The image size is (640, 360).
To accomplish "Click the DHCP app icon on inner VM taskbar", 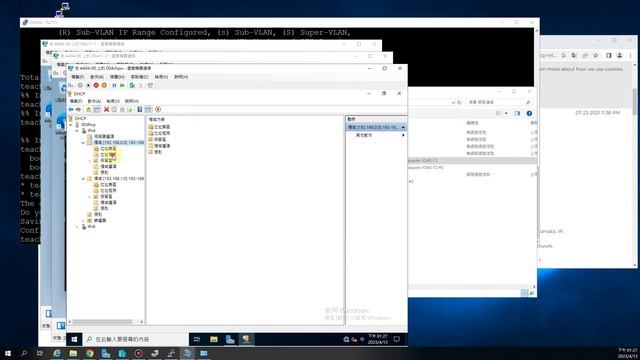I will [246, 339].
